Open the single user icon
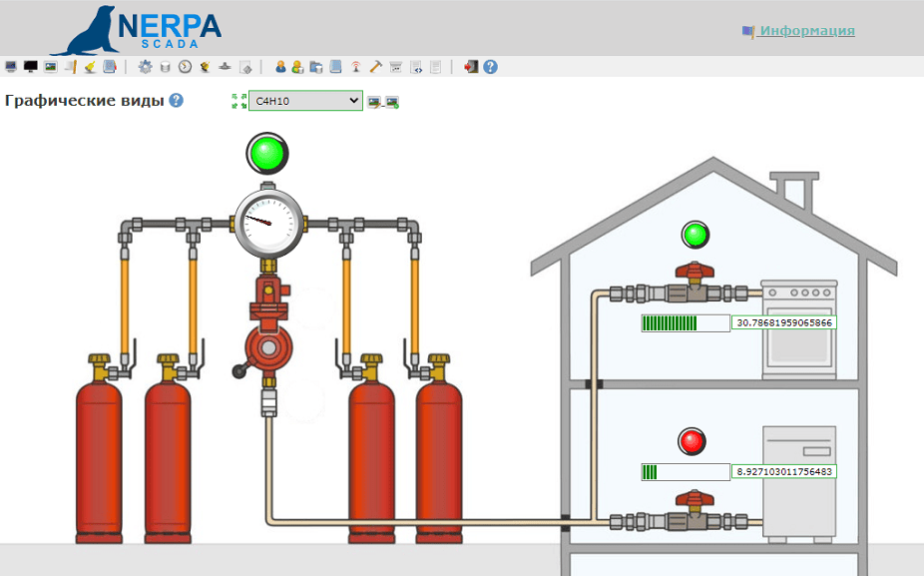924x576 pixels. (x=280, y=67)
